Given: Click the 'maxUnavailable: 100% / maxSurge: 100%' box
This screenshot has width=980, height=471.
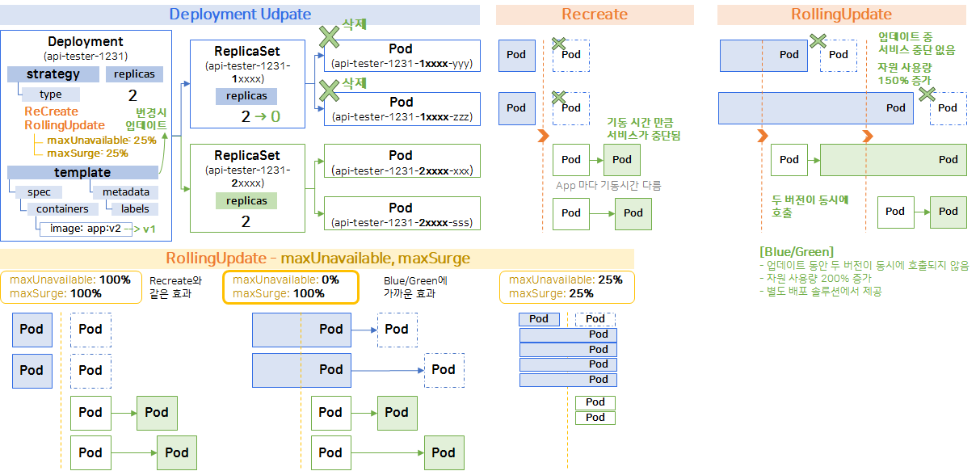Looking at the screenshot, I should click(73, 287).
